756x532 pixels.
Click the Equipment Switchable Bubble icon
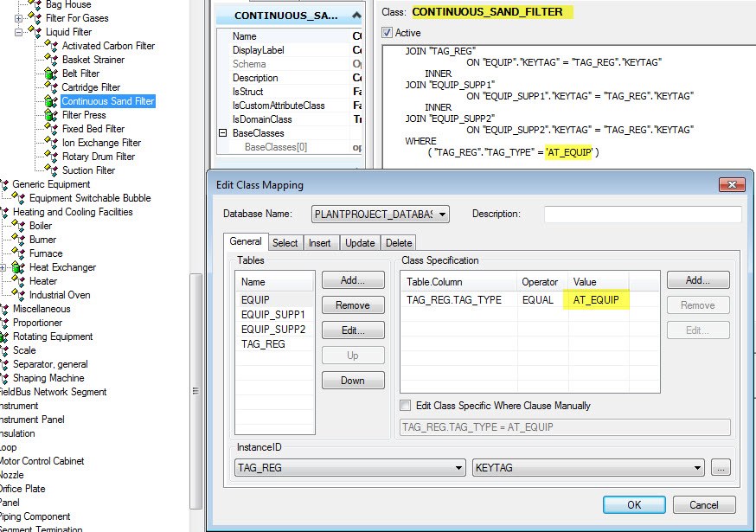tap(19, 198)
